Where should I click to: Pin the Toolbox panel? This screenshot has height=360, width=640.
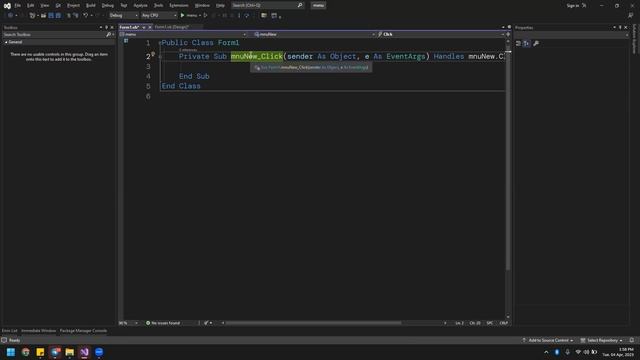click(x=107, y=28)
